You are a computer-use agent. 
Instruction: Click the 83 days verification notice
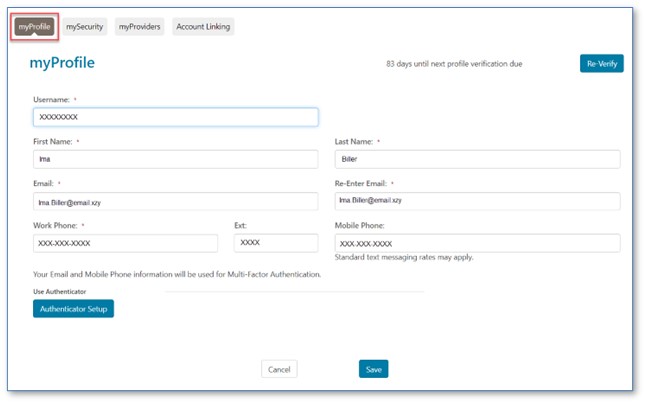(x=454, y=64)
